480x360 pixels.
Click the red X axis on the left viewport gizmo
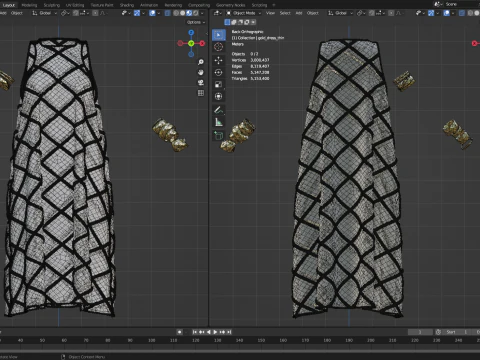[202, 43]
